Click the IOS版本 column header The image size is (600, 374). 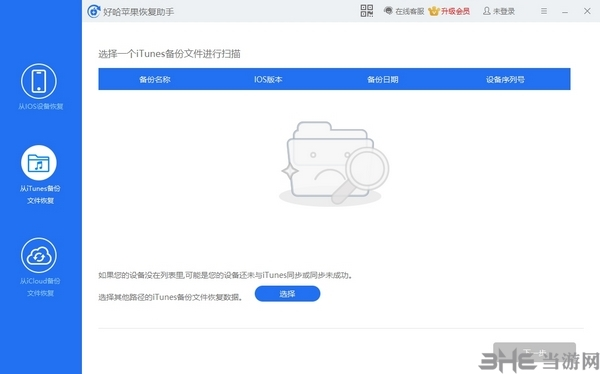268,80
